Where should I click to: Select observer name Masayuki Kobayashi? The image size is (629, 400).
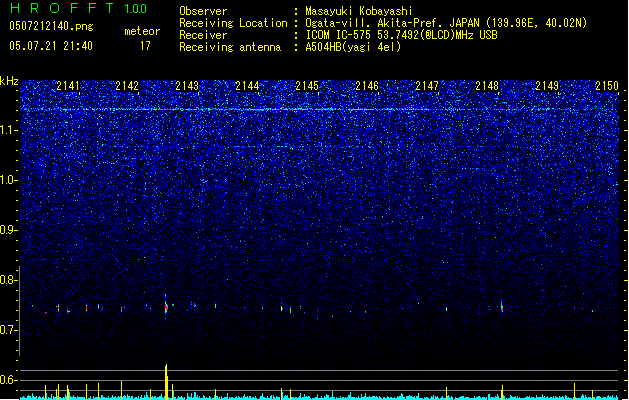(359, 11)
